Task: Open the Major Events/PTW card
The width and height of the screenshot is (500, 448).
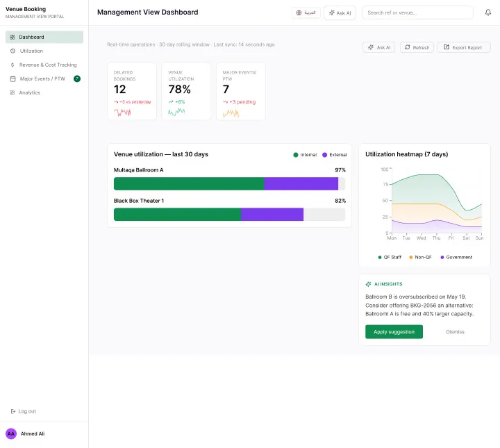Action: pos(241,91)
